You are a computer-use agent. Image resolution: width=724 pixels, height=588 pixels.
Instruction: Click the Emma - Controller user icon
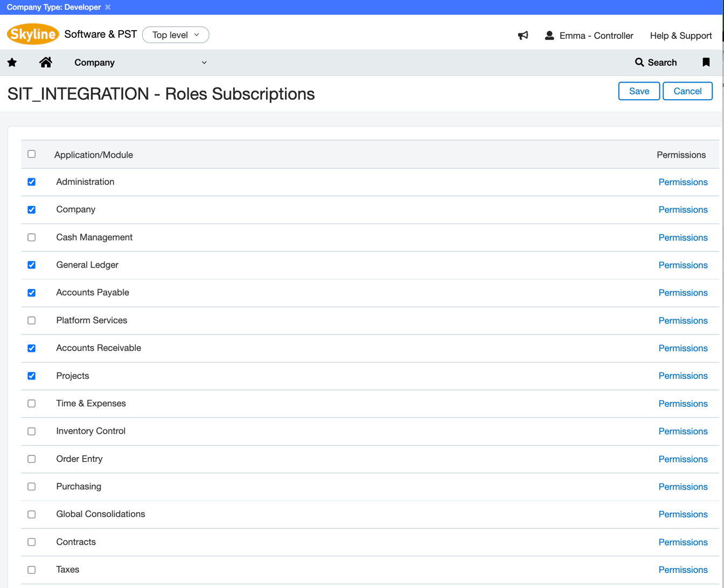pos(549,36)
